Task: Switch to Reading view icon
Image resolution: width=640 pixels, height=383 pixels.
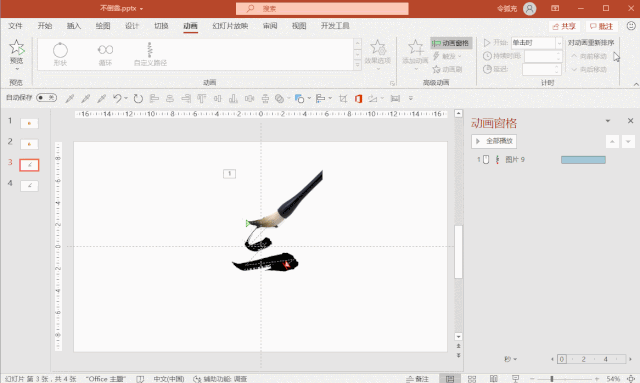Action: (x=493, y=379)
